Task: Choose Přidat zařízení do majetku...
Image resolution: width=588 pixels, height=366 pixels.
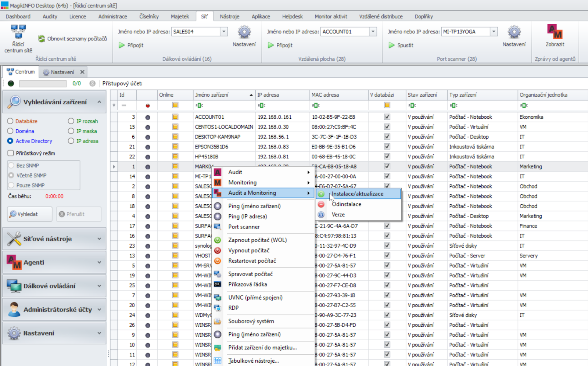Action: (263, 347)
